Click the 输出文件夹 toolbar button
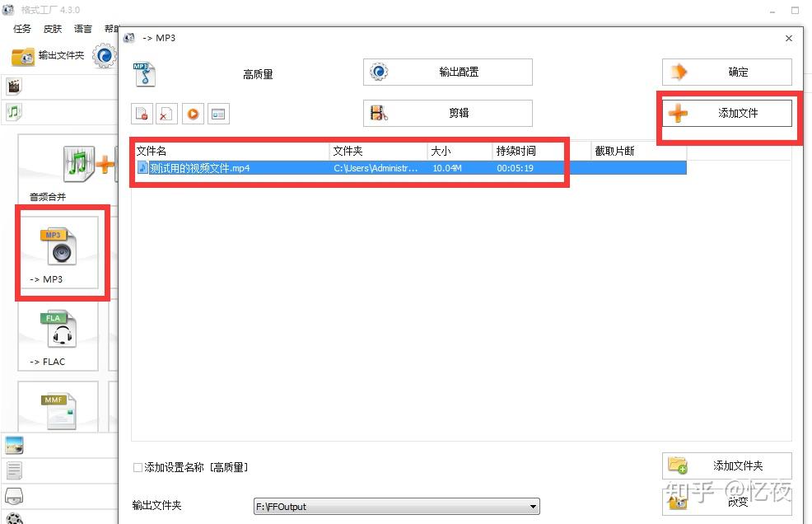This screenshot has width=812, height=524. coord(48,55)
